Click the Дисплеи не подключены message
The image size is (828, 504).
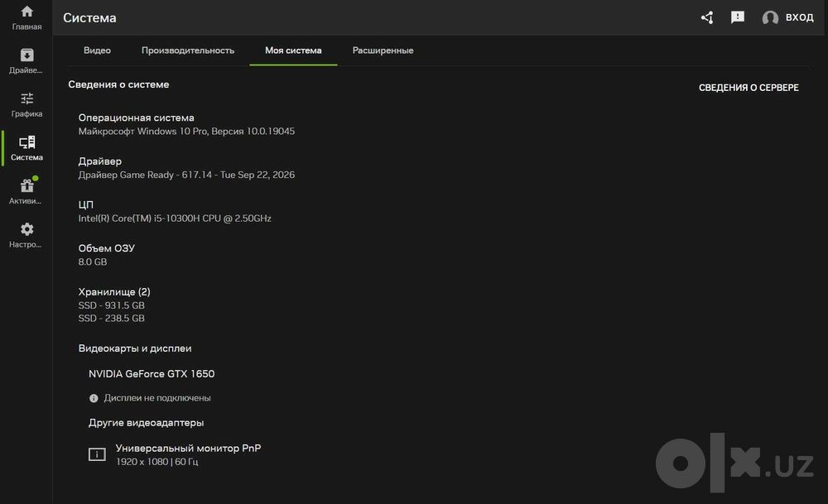point(157,398)
